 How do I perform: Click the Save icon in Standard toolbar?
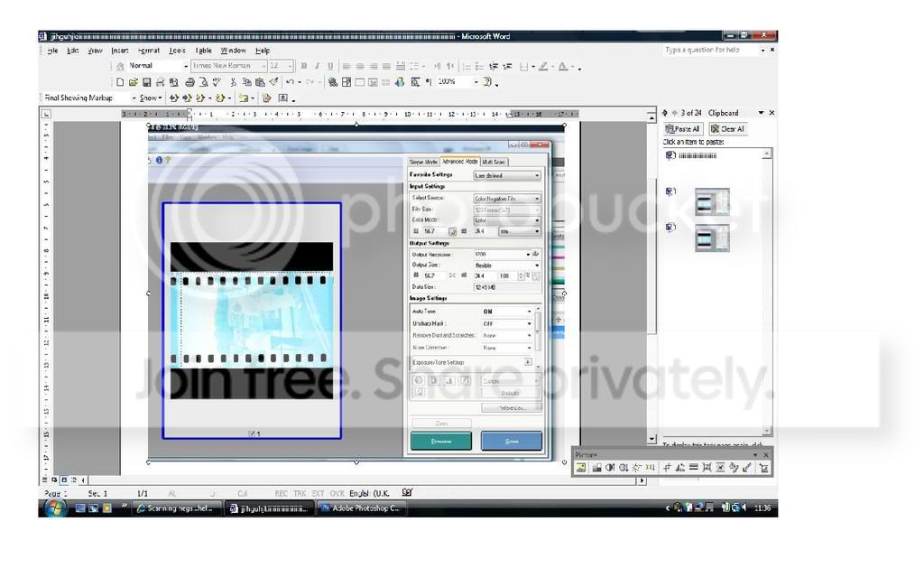click(x=147, y=82)
